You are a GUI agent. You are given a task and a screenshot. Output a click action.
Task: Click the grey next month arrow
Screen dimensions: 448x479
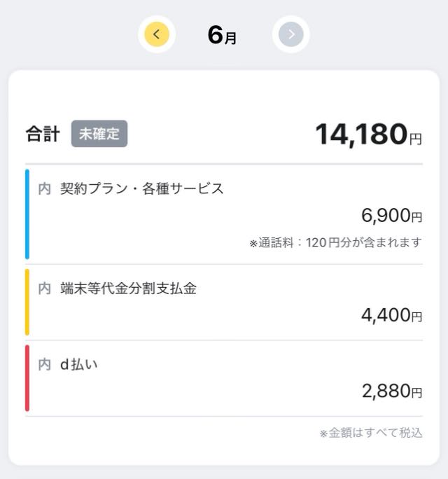click(x=290, y=34)
